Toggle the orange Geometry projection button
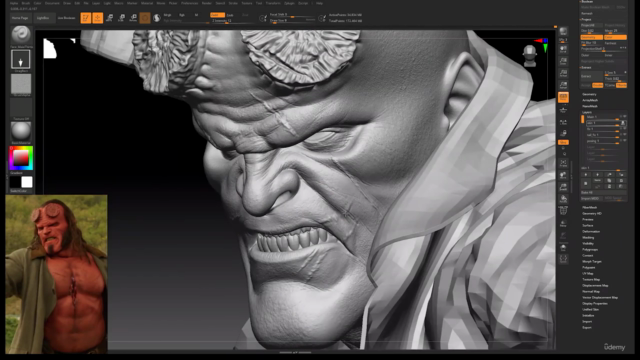This screenshot has width=640, height=360. pyautogui.click(x=591, y=37)
